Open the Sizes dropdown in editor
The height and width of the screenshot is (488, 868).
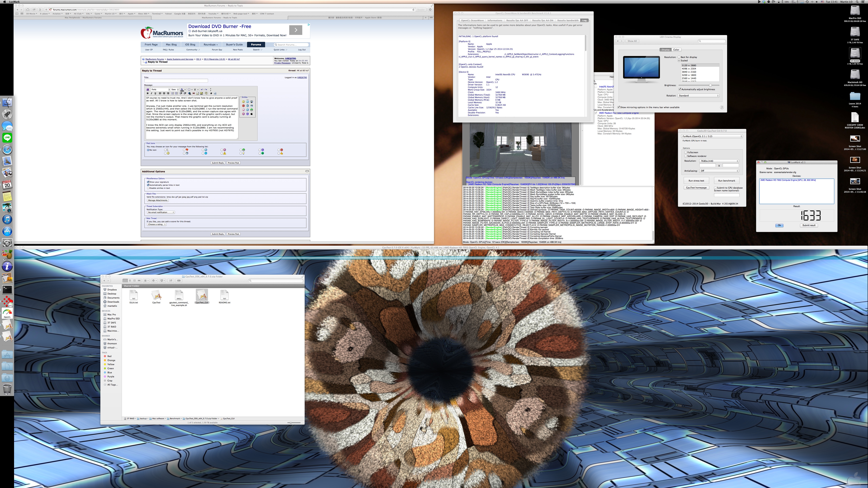coord(175,90)
